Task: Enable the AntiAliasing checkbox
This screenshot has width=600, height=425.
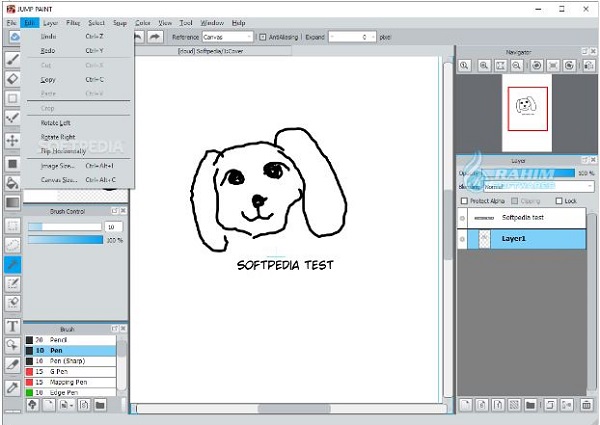Action: point(262,37)
